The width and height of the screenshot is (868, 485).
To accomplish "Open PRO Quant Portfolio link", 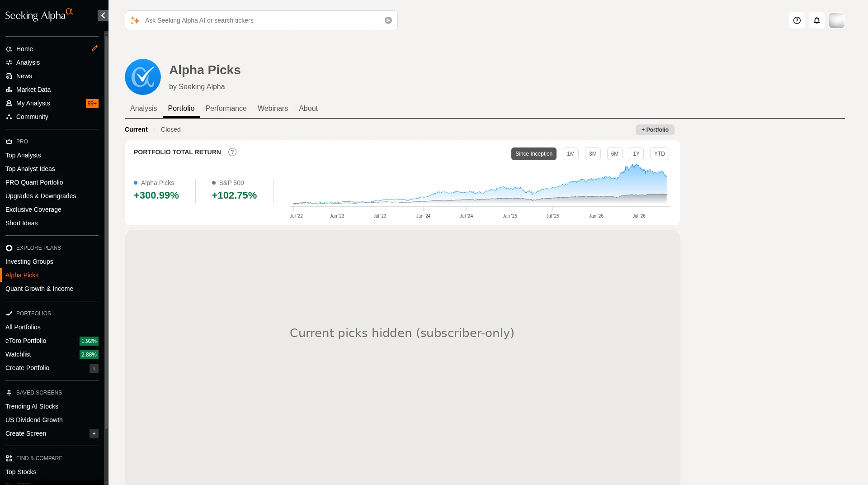I will [34, 182].
